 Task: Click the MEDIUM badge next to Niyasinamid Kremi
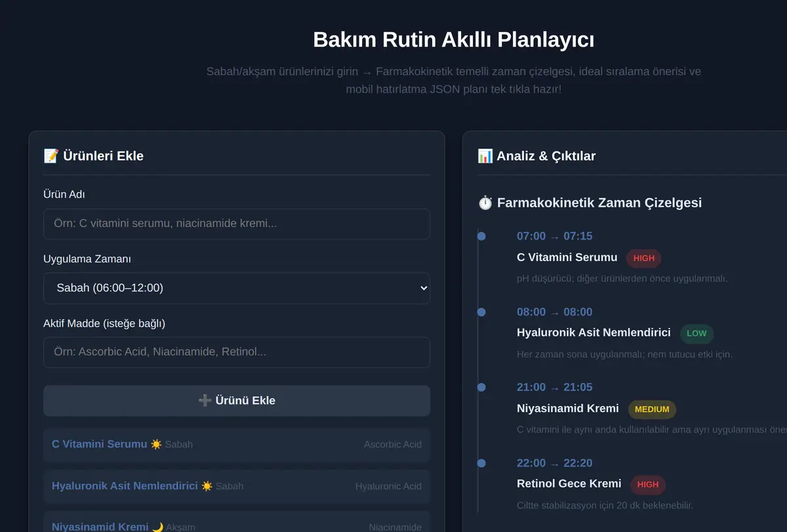(652, 409)
